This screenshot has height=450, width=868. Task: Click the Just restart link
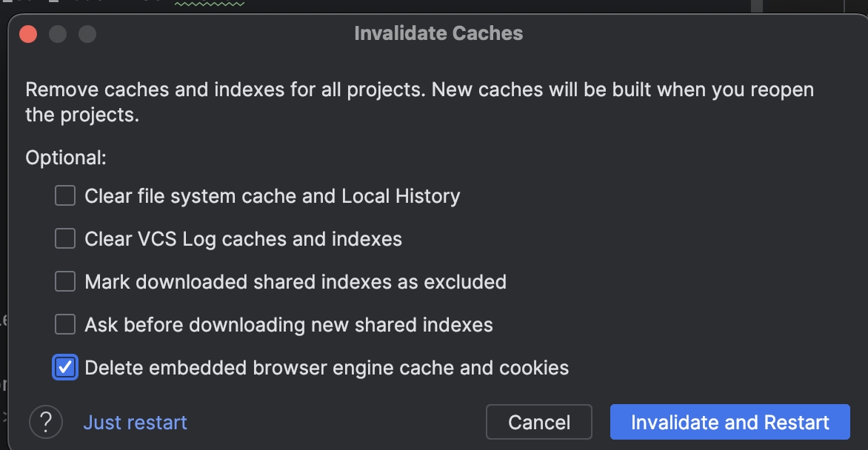click(135, 423)
